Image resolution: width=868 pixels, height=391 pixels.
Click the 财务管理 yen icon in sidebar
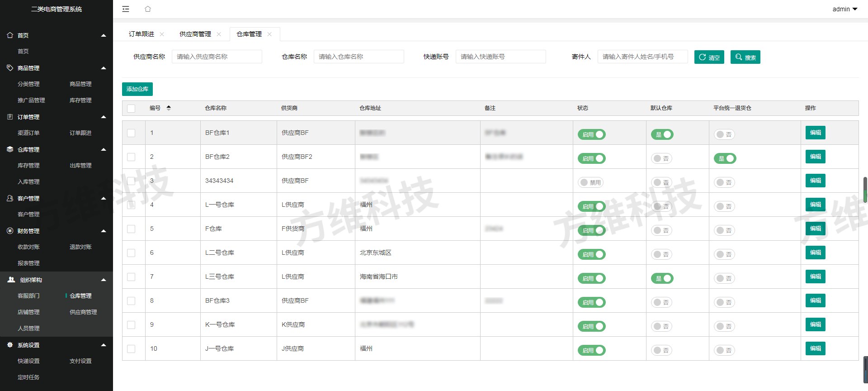10,231
